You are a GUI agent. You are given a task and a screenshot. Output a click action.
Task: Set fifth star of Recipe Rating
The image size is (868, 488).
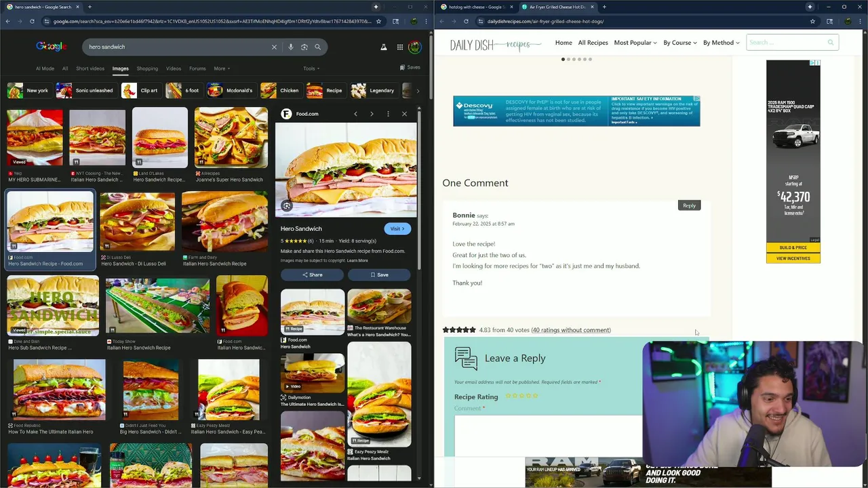tap(535, 395)
